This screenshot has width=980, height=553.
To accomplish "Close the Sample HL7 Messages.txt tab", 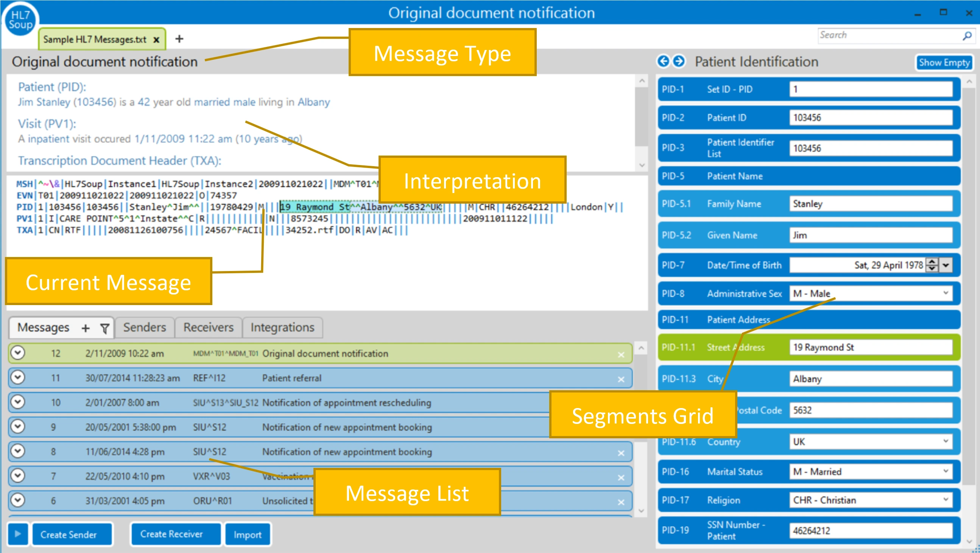I will (x=156, y=40).
